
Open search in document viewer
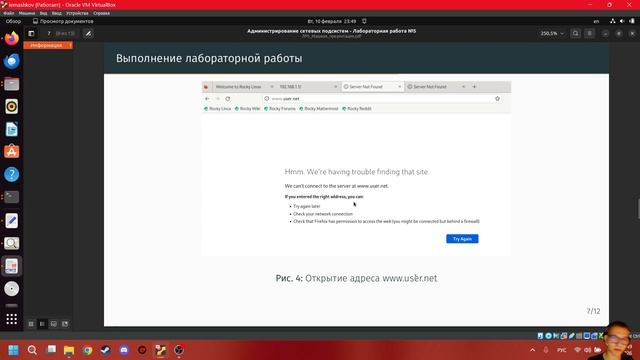576,33
